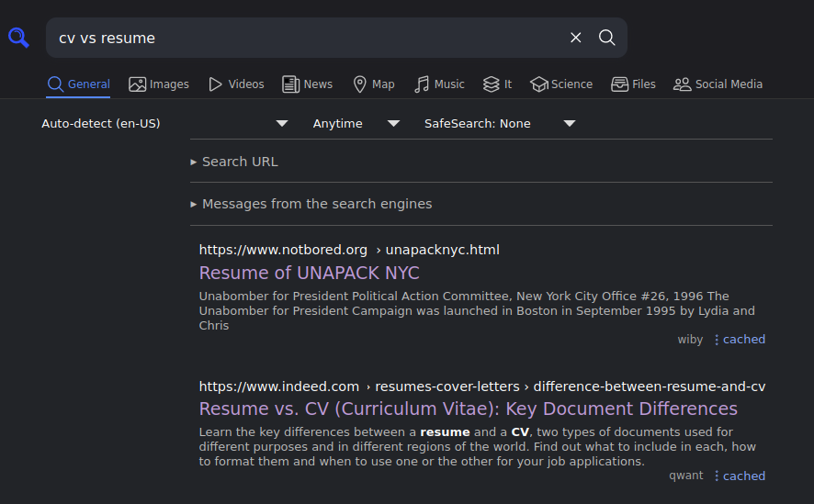Switch to the Social Media tab
This screenshot has width=814, height=504.
[x=718, y=84]
